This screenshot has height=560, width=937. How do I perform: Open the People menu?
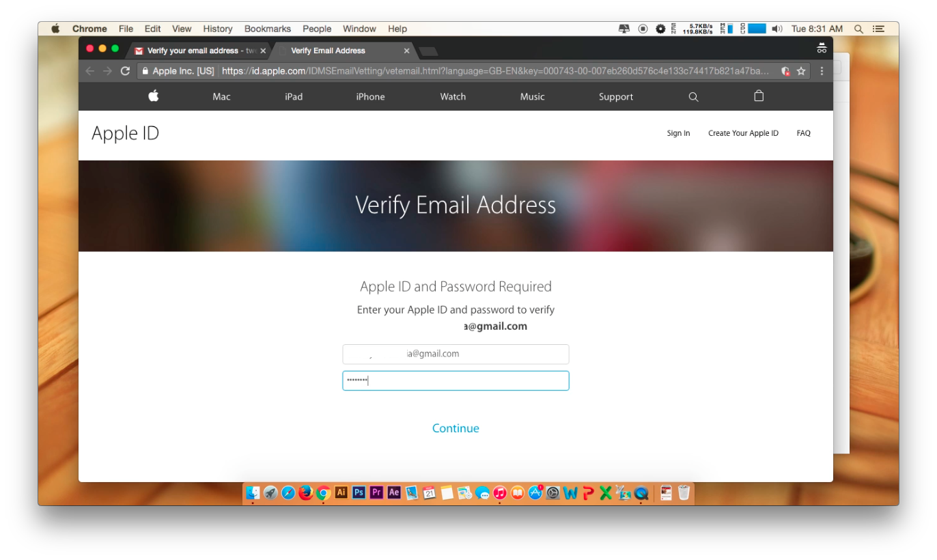click(317, 29)
